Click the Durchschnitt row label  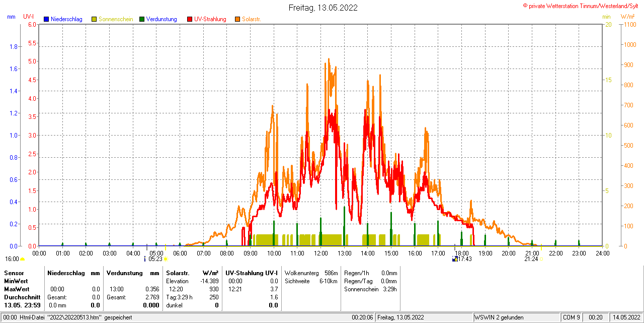tap(22, 297)
